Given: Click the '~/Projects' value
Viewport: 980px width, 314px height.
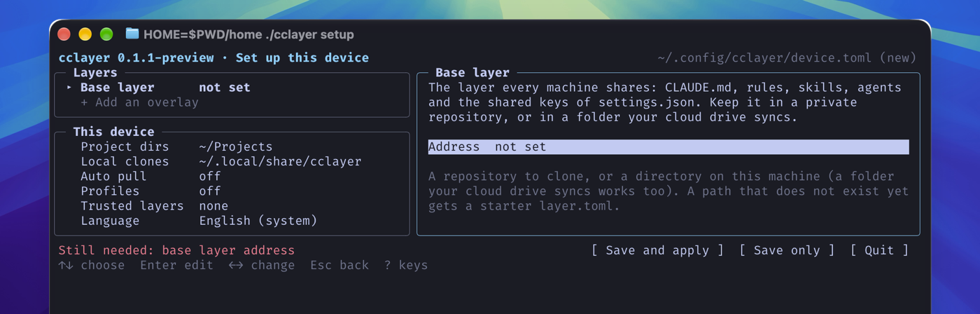Looking at the screenshot, I should coord(236,146).
